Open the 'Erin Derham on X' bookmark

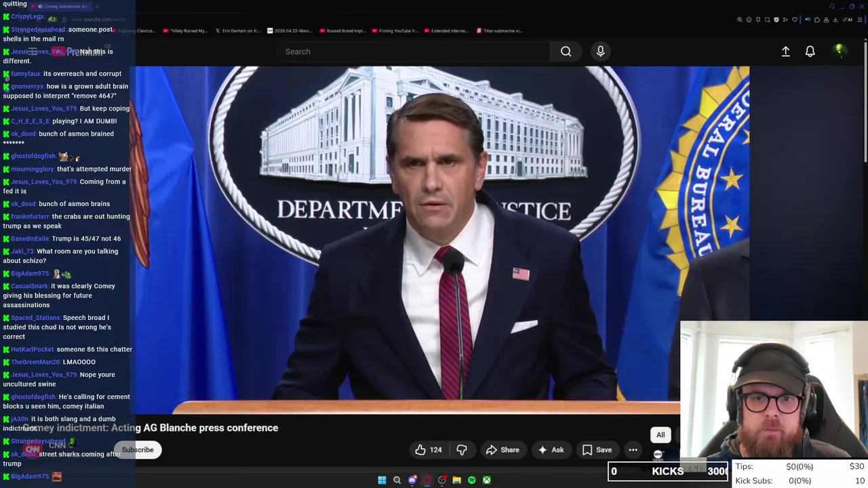[237, 30]
